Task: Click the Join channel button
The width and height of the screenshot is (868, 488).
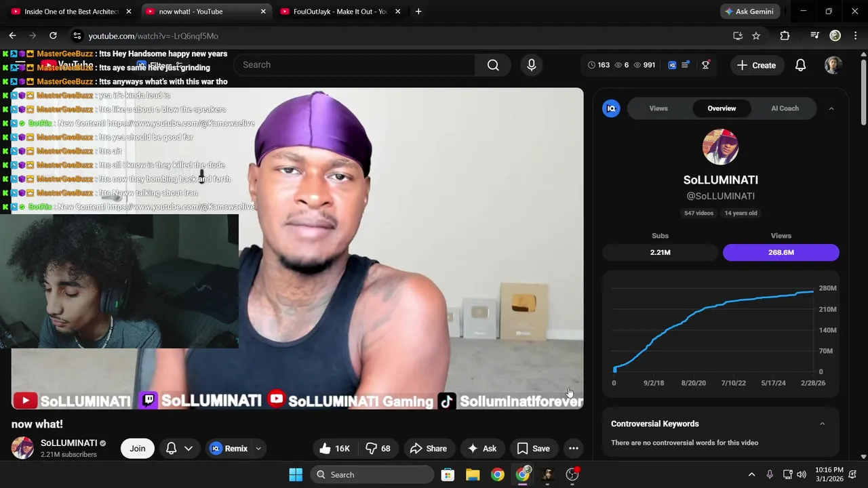Action: 138,449
